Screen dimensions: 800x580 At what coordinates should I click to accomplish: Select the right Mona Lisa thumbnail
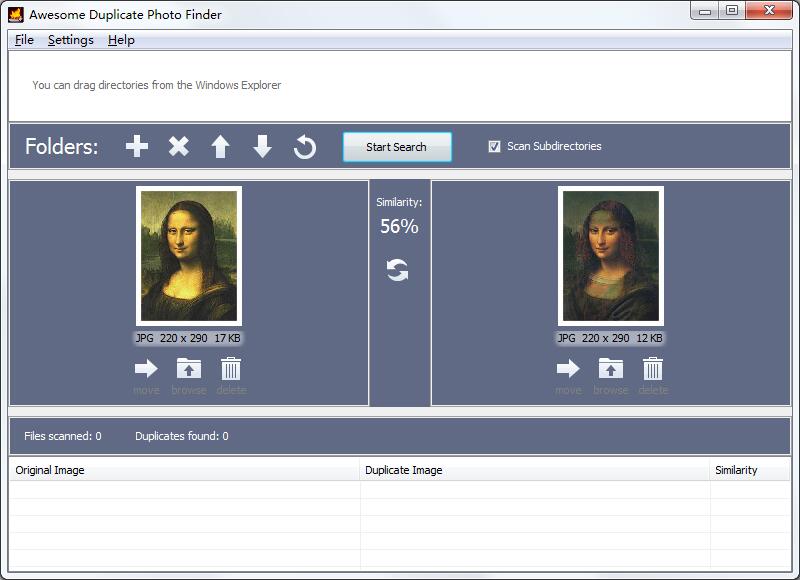pos(611,256)
